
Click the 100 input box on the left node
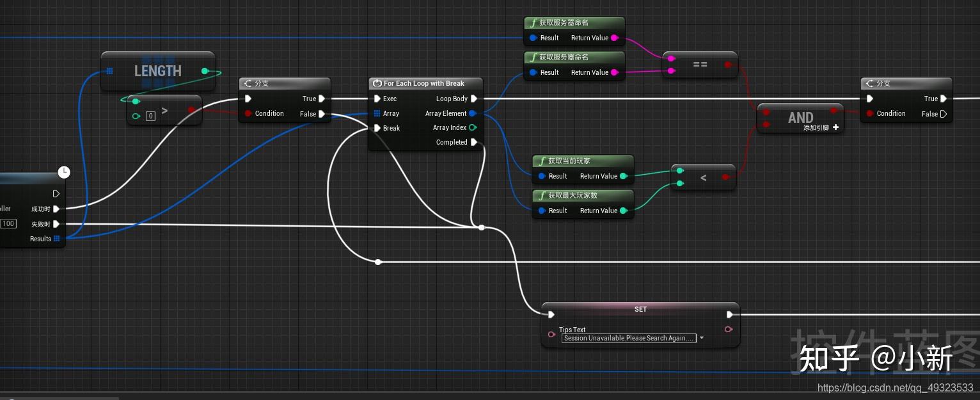tap(8, 223)
